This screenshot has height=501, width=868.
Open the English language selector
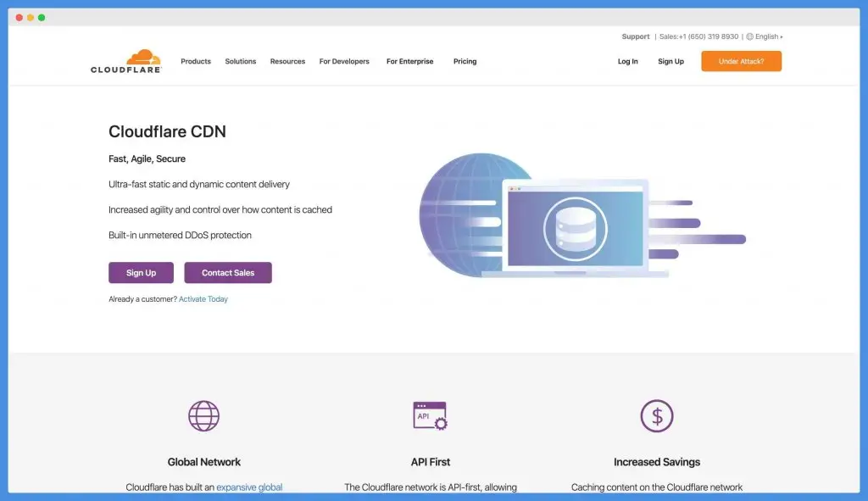tap(765, 36)
